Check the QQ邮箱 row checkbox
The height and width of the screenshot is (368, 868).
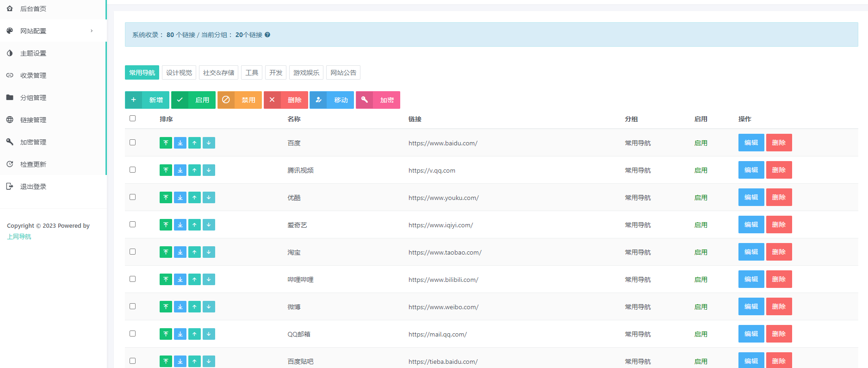133,334
